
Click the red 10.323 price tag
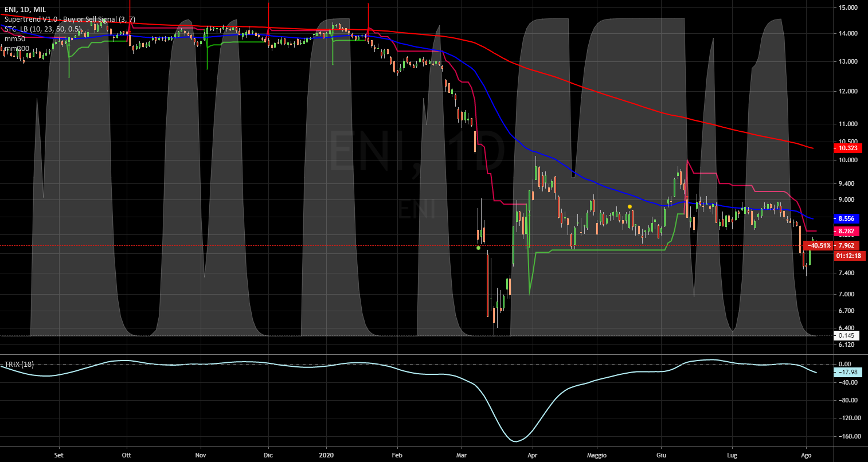tap(847, 148)
